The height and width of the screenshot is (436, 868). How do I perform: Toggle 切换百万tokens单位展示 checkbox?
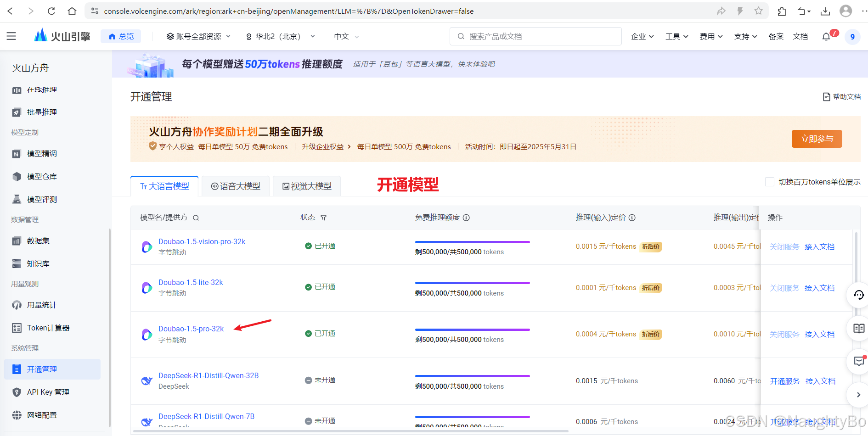769,182
